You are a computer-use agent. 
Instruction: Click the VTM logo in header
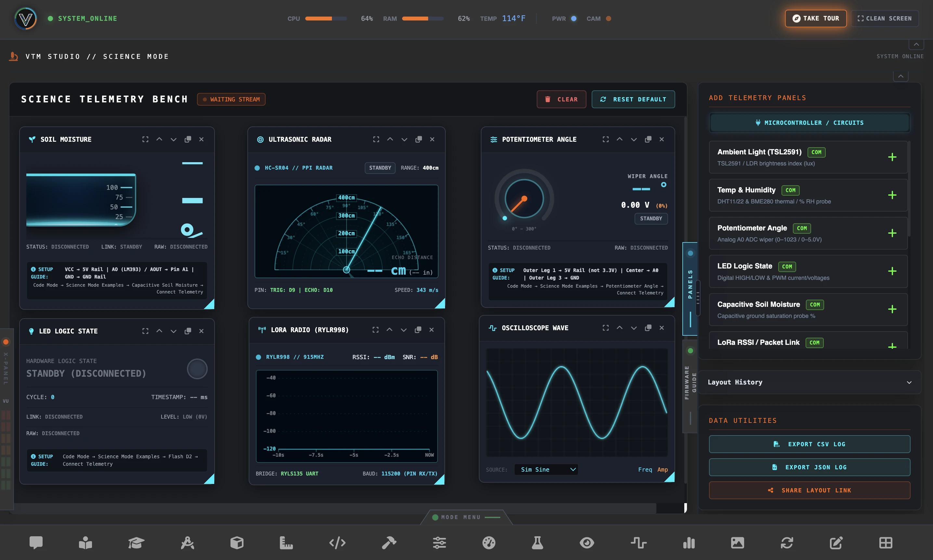pos(25,19)
